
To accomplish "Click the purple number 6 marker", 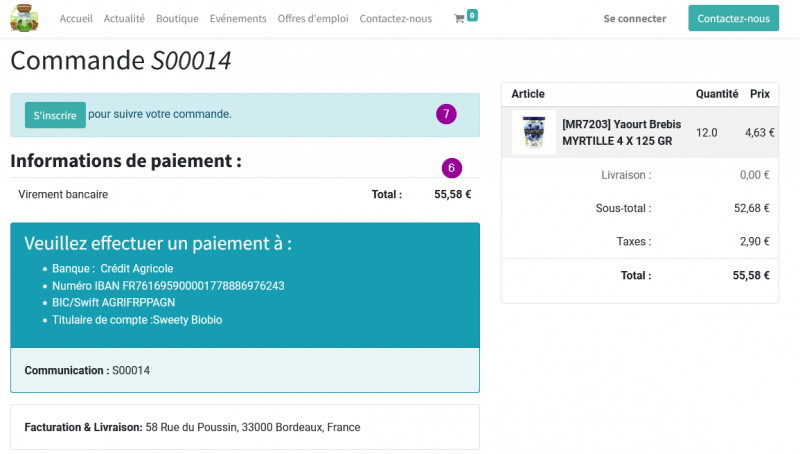I will point(452,168).
